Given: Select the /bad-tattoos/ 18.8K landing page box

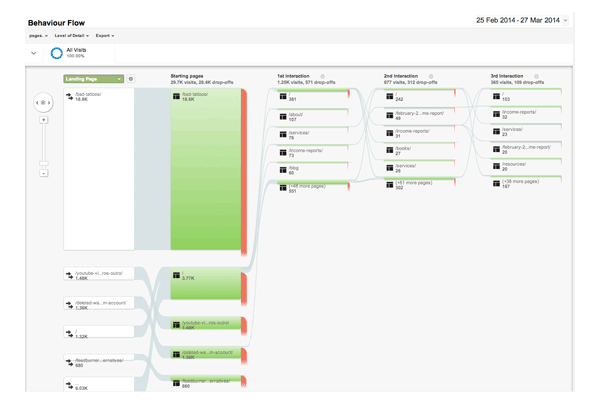Looking at the screenshot, I should [99, 169].
